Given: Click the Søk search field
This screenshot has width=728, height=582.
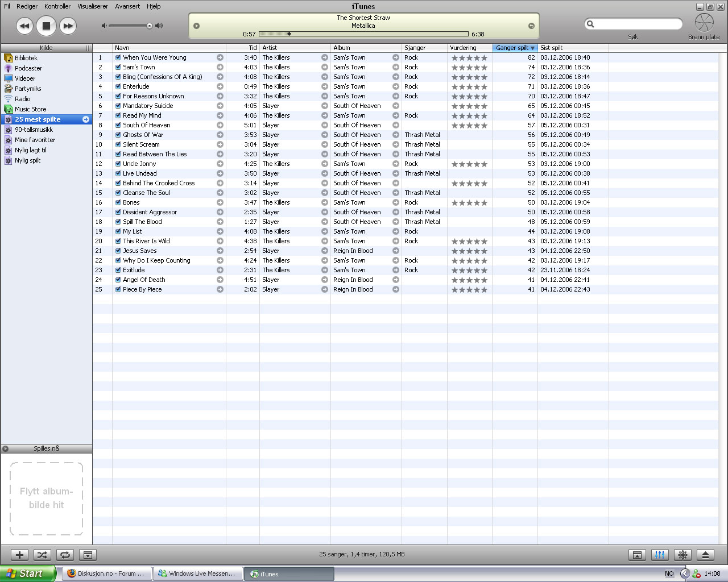Looking at the screenshot, I should coord(634,24).
